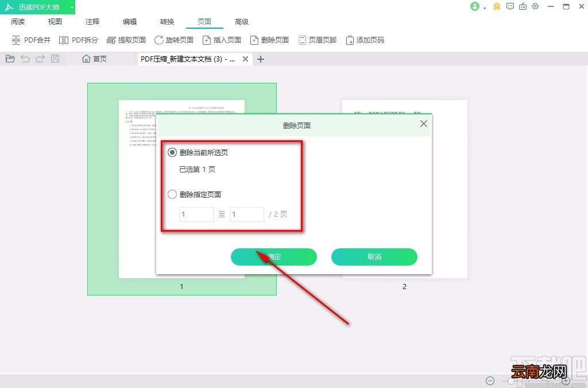
Task: Click the redo arrow icon
Action: click(x=40, y=59)
